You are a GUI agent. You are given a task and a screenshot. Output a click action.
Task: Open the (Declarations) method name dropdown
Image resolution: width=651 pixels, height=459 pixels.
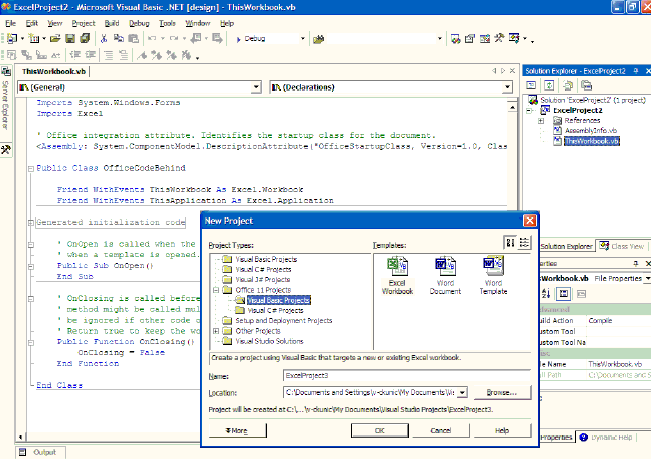coord(507,87)
